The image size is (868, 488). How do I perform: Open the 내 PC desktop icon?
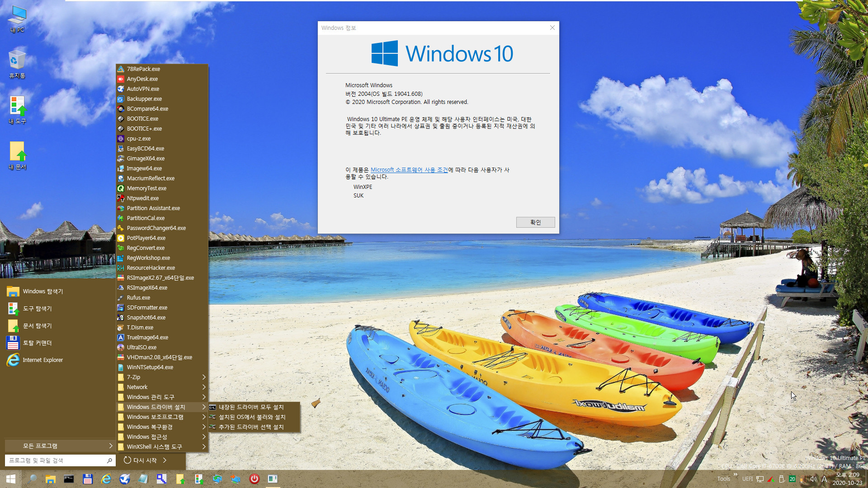point(17,19)
